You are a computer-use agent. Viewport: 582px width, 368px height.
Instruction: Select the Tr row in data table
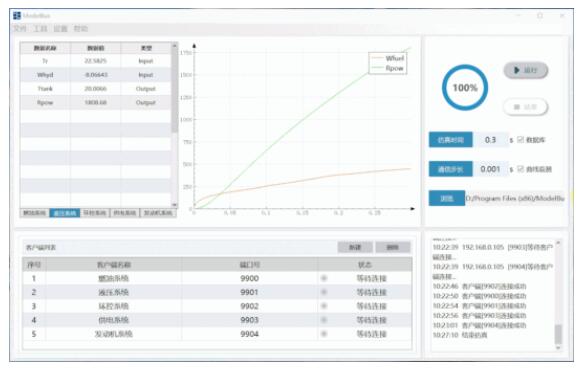point(96,61)
